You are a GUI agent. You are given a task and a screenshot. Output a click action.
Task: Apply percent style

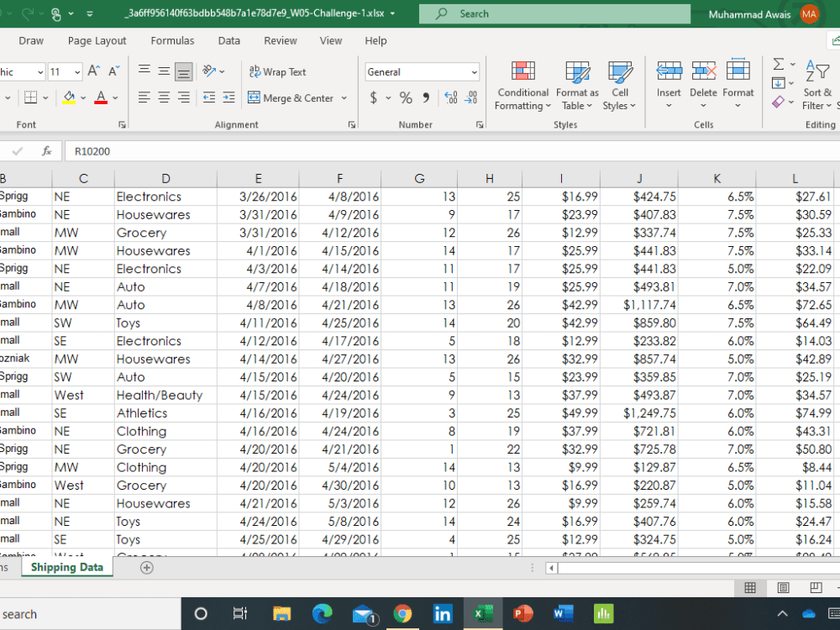click(406, 97)
